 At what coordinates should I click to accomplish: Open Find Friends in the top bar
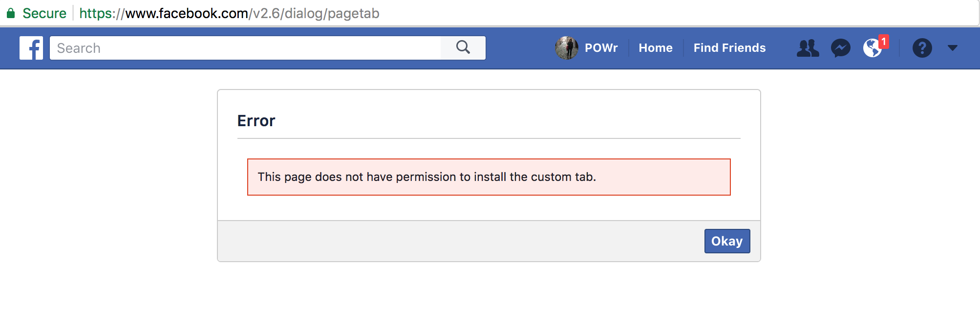(x=730, y=48)
